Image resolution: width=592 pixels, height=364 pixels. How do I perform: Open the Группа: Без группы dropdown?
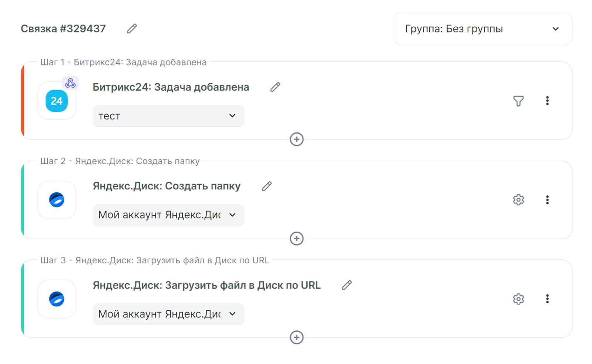click(x=482, y=29)
